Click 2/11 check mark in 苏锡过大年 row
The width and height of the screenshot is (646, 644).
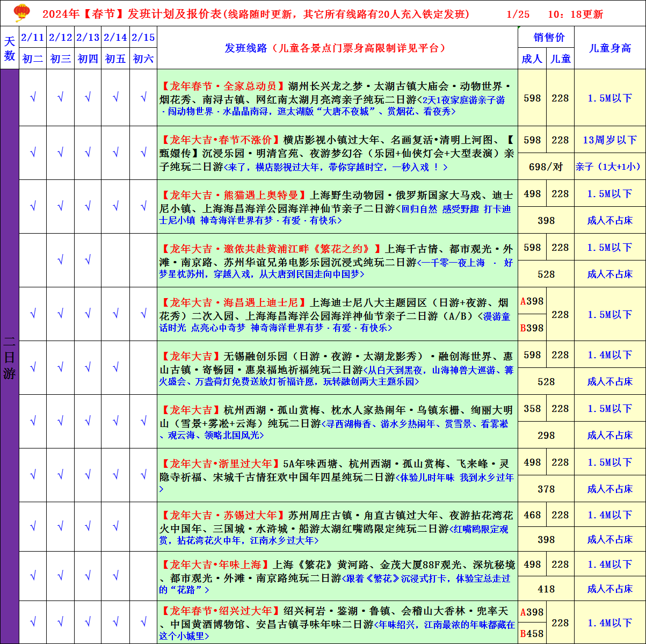pyautogui.click(x=33, y=527)
